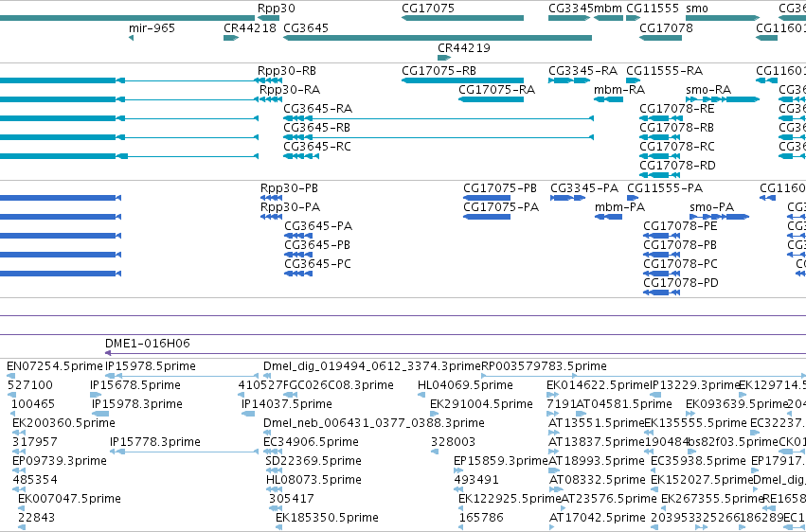
Task: Select EST IP14037.5prime
Action: pyautogui.click(x=287, y=404)
